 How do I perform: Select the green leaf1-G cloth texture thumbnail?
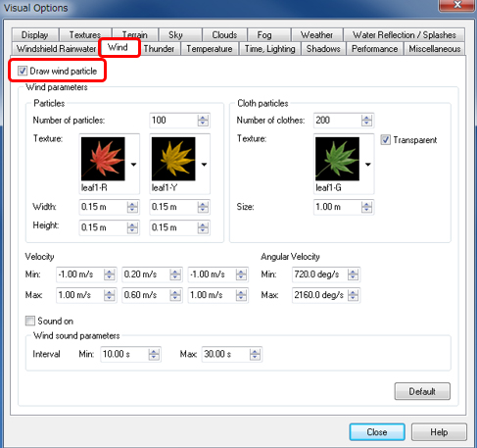click(x=337, y=159)
